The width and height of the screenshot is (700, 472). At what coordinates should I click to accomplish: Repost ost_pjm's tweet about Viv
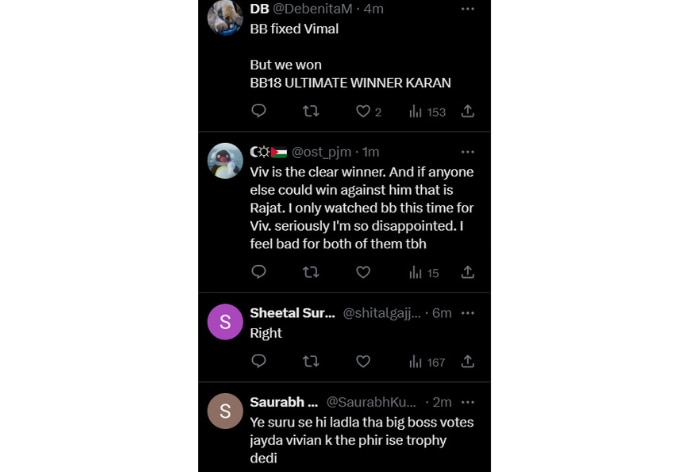click(310, 272)
